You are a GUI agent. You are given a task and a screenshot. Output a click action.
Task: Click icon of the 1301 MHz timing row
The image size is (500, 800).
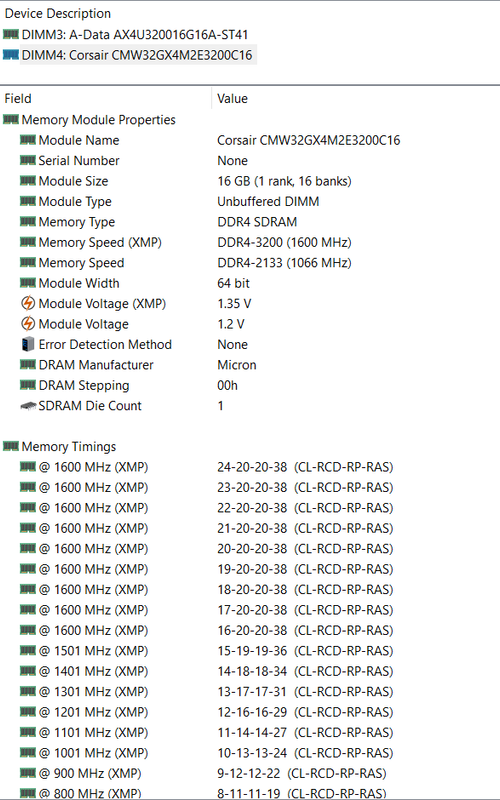pyautogui.click(x=28, y=691)
